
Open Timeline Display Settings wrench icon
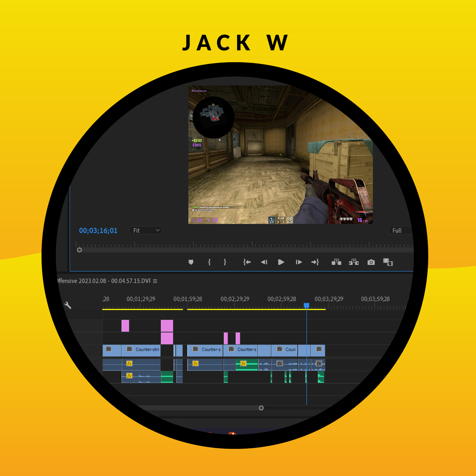[68, 305]
